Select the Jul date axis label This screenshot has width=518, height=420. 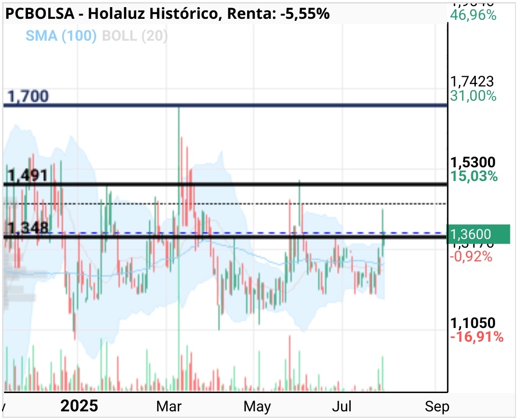[x=342, y=406]
